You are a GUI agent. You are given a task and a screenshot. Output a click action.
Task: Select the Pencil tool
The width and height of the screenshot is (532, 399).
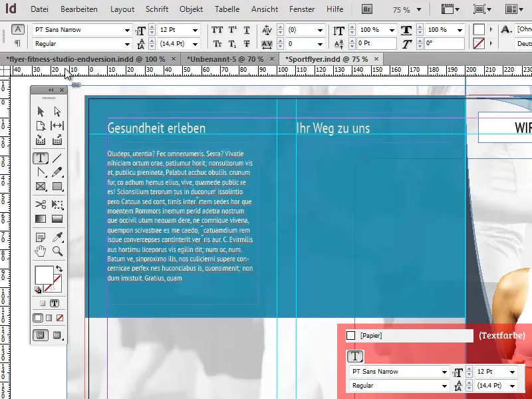(x=57, y=172)
